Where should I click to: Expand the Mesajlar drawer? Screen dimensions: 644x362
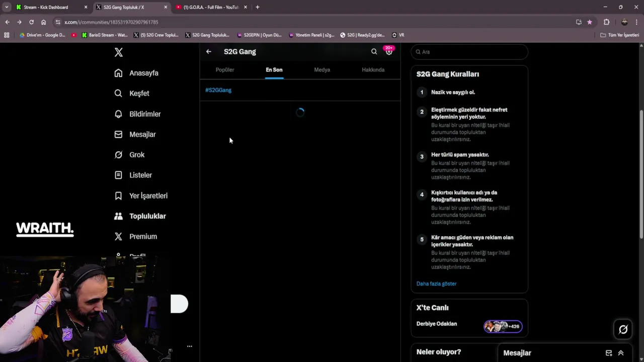pyautogui.click(x=621, y=353)
